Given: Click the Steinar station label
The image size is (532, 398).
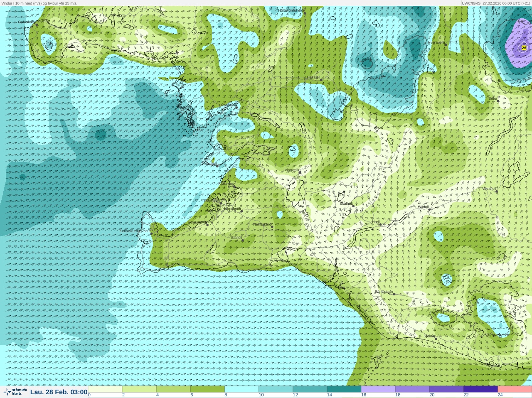Looking at the screenshot, I should [429, 336].
